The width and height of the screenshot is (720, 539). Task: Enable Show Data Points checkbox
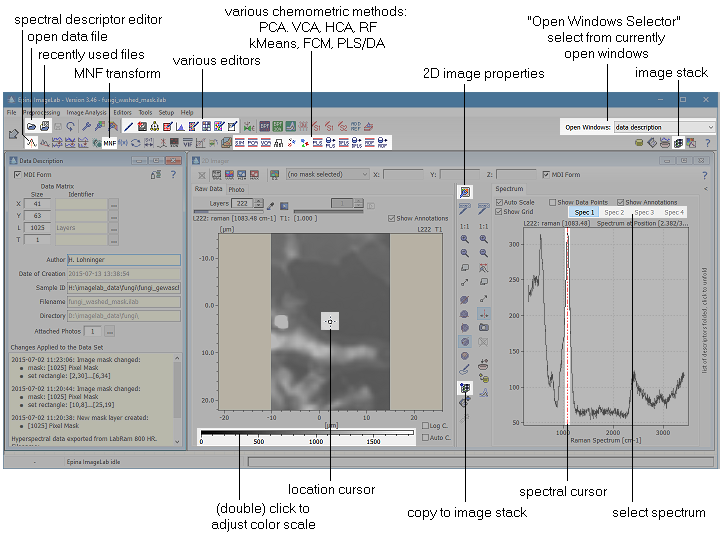[554, 202]
